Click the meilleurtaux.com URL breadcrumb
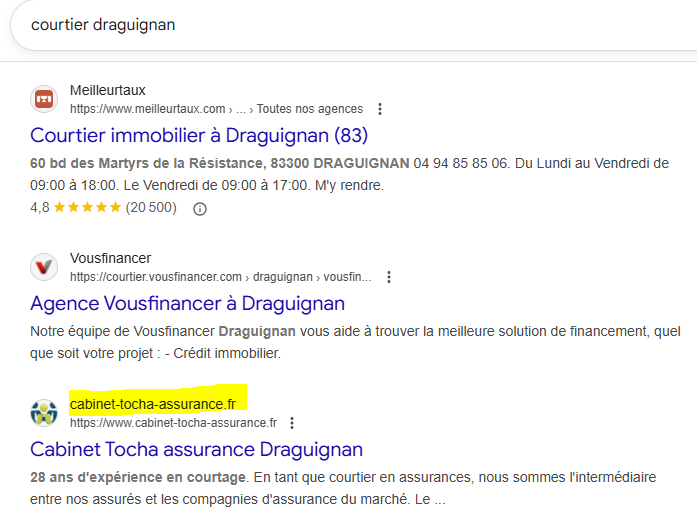697x525 pixels. [216, 109]
